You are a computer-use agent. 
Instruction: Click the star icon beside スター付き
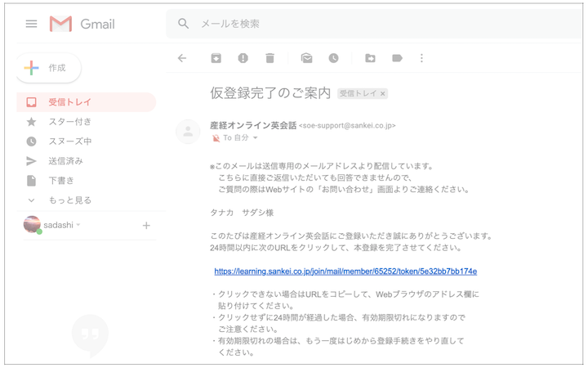(32, 122)
